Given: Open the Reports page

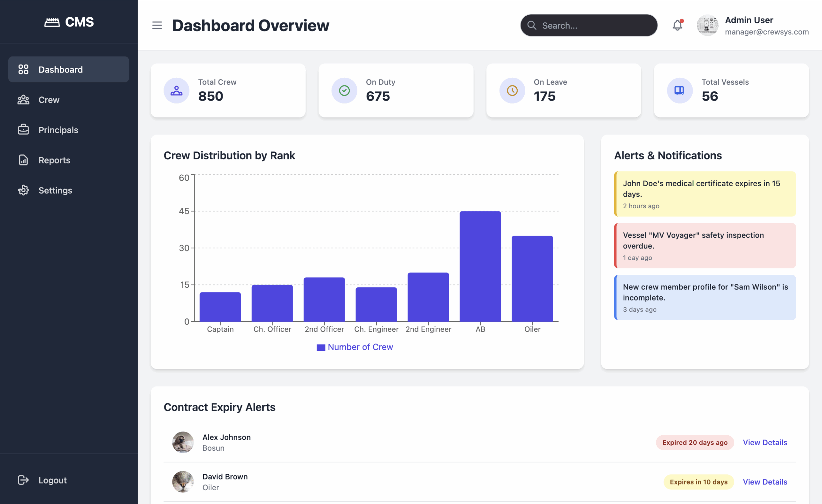Looking at the screenshot, I should 54,160.
